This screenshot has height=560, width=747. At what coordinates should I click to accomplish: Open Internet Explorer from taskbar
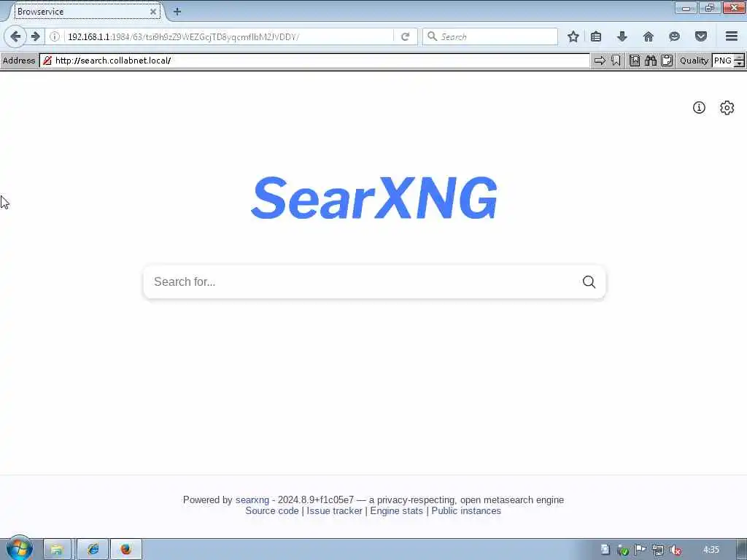click(x=93, y=550)
